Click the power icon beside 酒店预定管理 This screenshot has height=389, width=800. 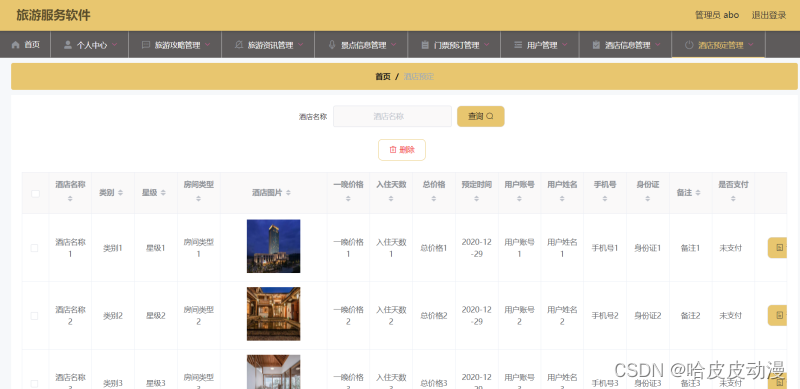(x=689, y=45)
